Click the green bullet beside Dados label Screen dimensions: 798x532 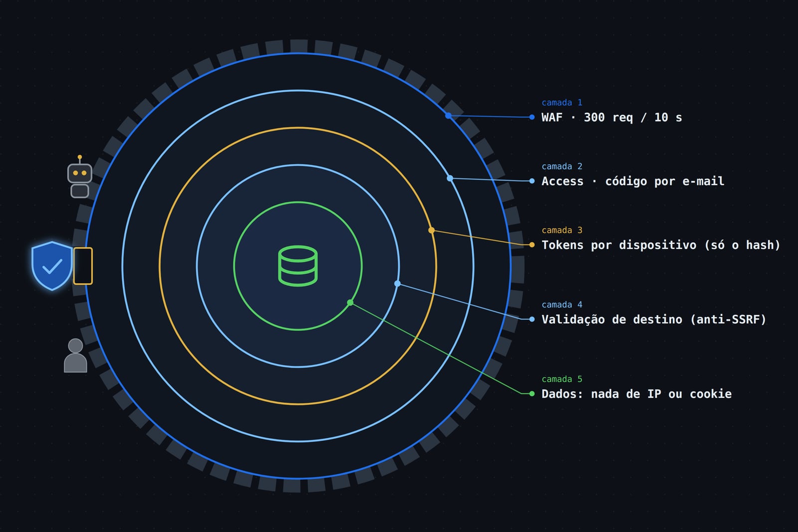[x=532, y=394]
